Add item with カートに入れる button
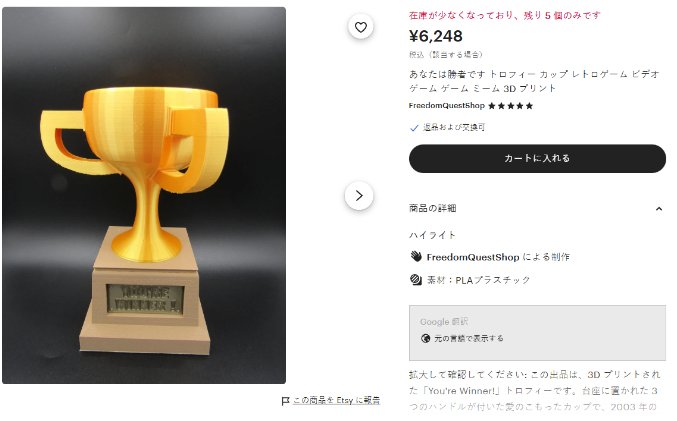 [537, 158]
